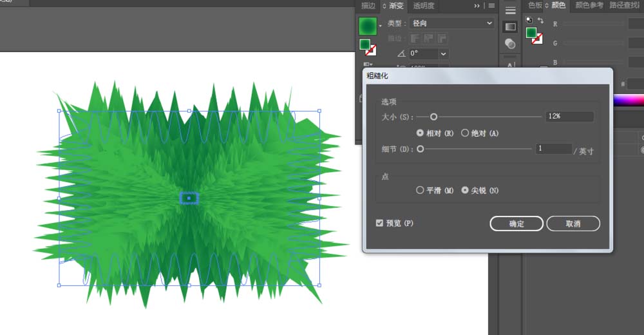Select the Color panel green fill swatch
The height and width of the screenshot is (335, 644).
[531, 32]
